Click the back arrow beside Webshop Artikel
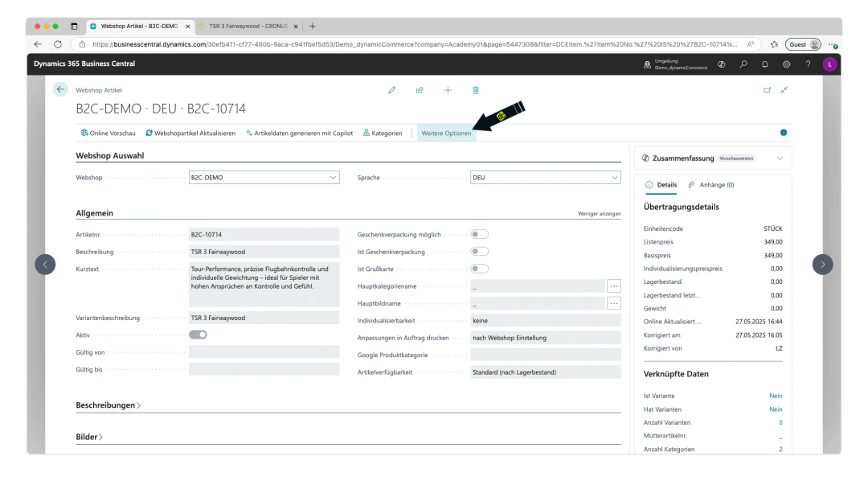 tap(60, 89)
